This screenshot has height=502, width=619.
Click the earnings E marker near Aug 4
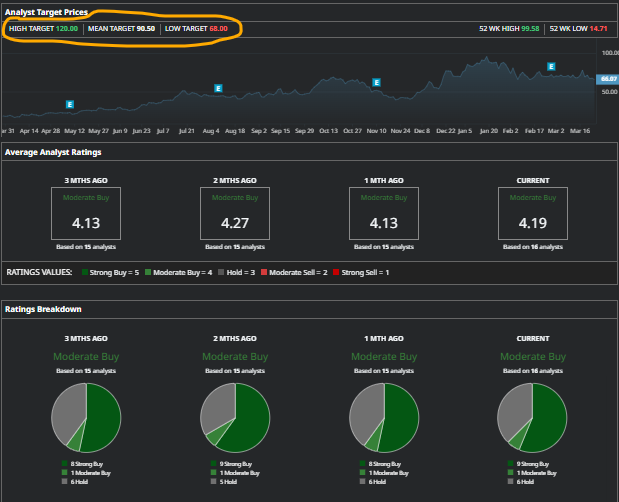click(218, 88)
